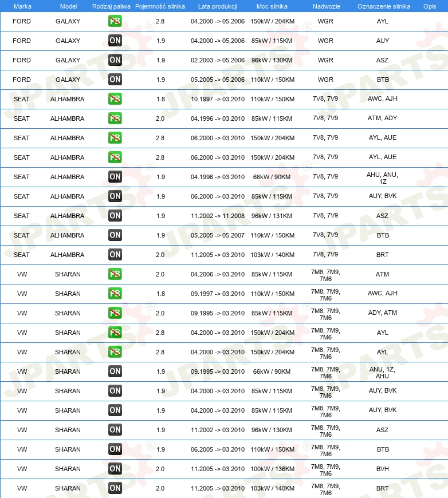Click petrol icon in VW Sharan 1.8 row
Image resolution: width=448 pixels, height=498 pixels.
(x=115, y=294)
